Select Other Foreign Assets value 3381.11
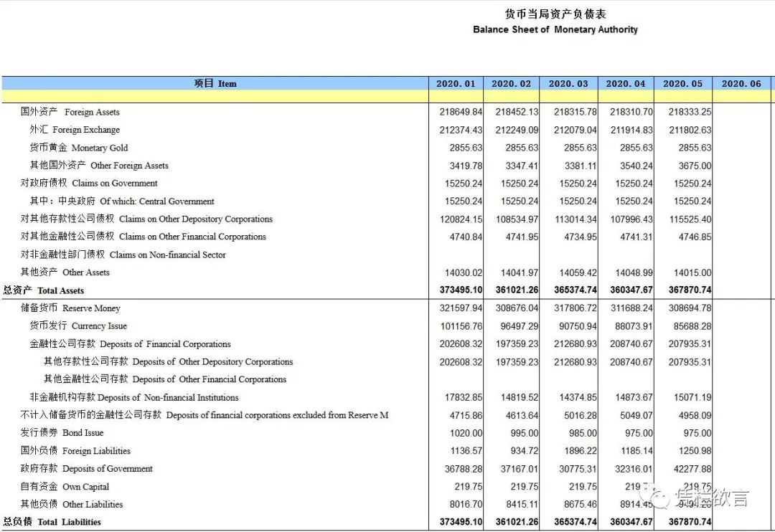 click(581, 166)
